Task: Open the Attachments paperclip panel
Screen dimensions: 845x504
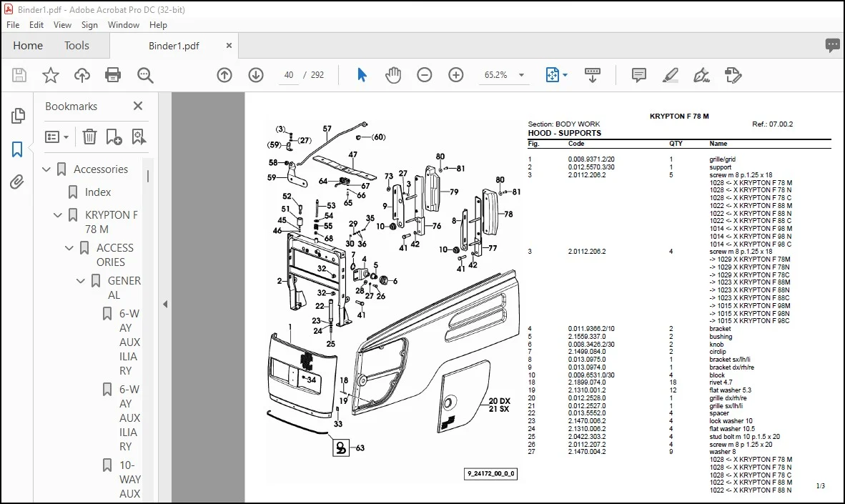Action: (17, 182)
